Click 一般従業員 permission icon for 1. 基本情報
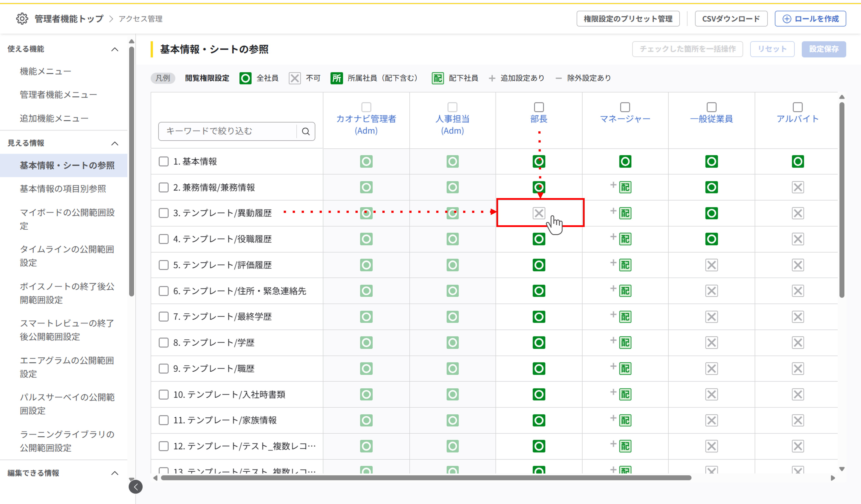Screen dimensions: 861x504 pyautogui.click(x=711, y=162)
